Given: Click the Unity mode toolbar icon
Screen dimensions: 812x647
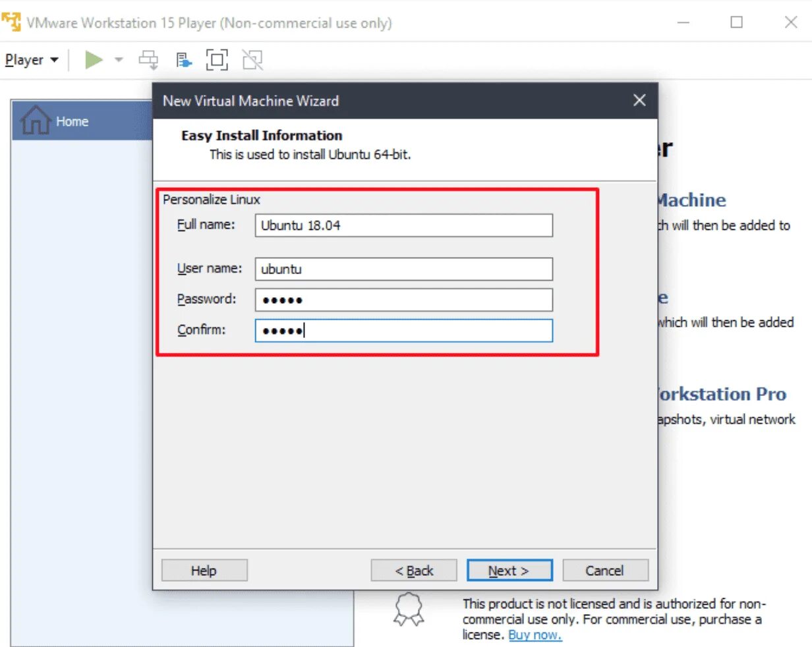Looking at the screenshot, I should (252, 60).
